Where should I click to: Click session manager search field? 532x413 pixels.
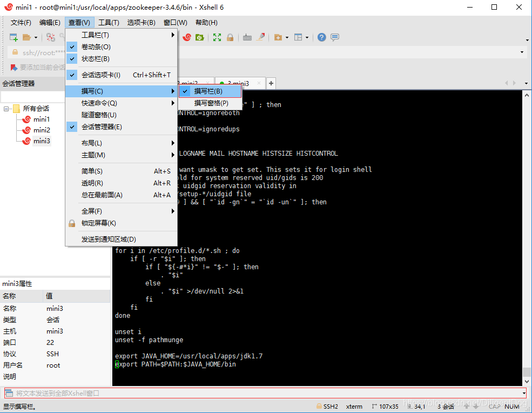[x=33, y=97]
